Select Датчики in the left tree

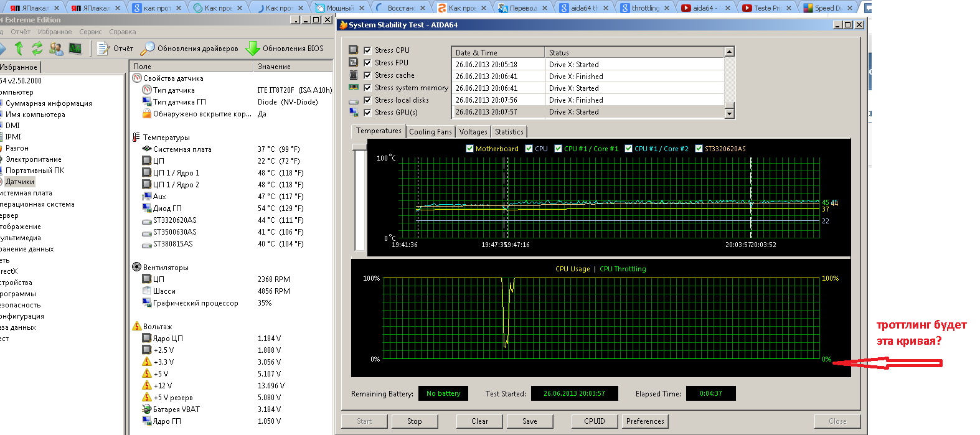point(19,182)
